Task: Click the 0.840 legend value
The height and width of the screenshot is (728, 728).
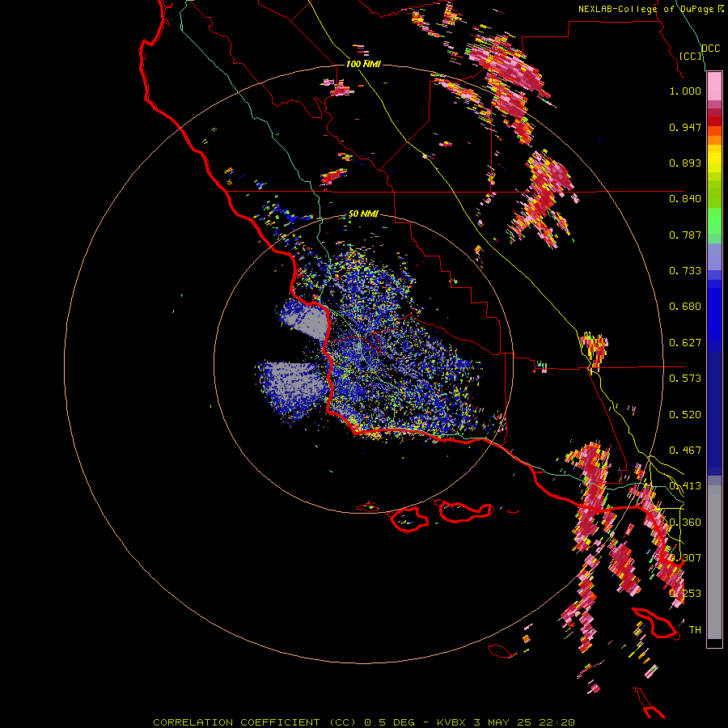Action: pos(685,199)
